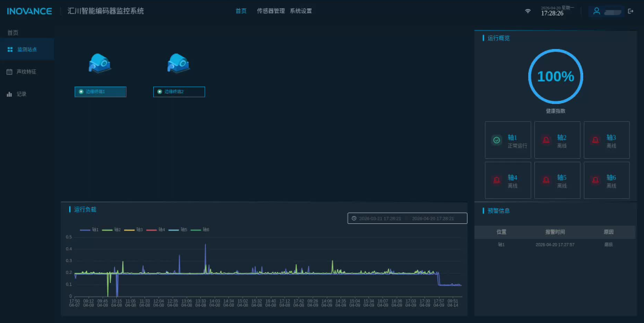Click the green check icon for 轴1
The image size is (644, 323).
496,140
